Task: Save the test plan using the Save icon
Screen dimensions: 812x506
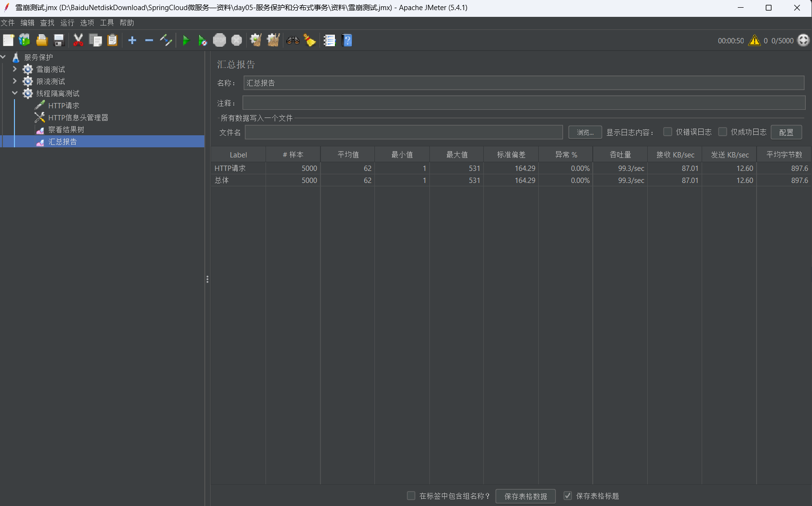Action: point(59,40)
